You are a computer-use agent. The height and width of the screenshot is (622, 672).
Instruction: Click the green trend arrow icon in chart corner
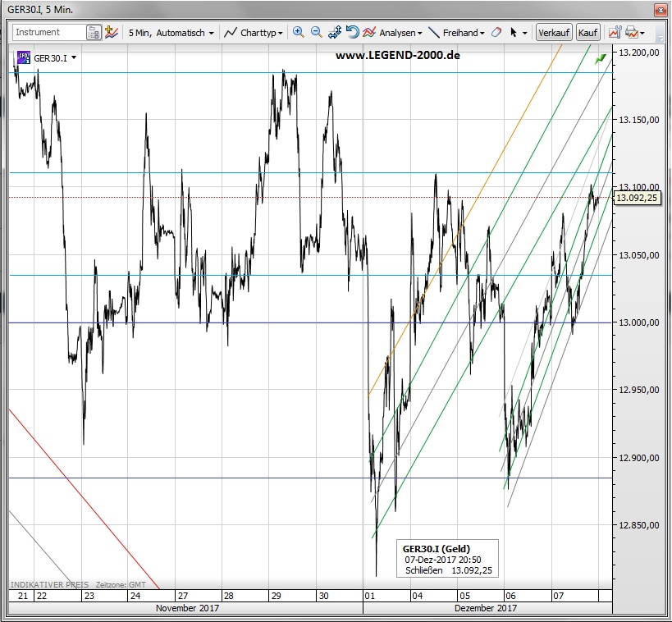601,59
